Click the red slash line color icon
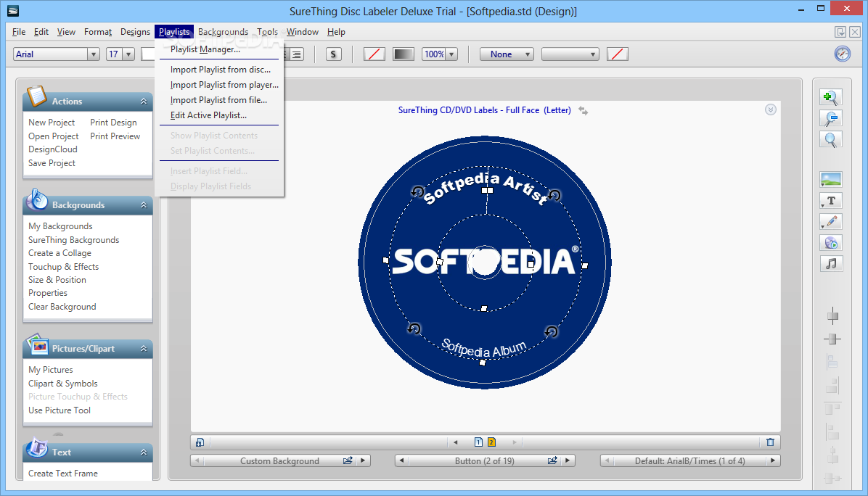Image resolution: width=868 pixels, height=496 pixels. click(374, 54)
